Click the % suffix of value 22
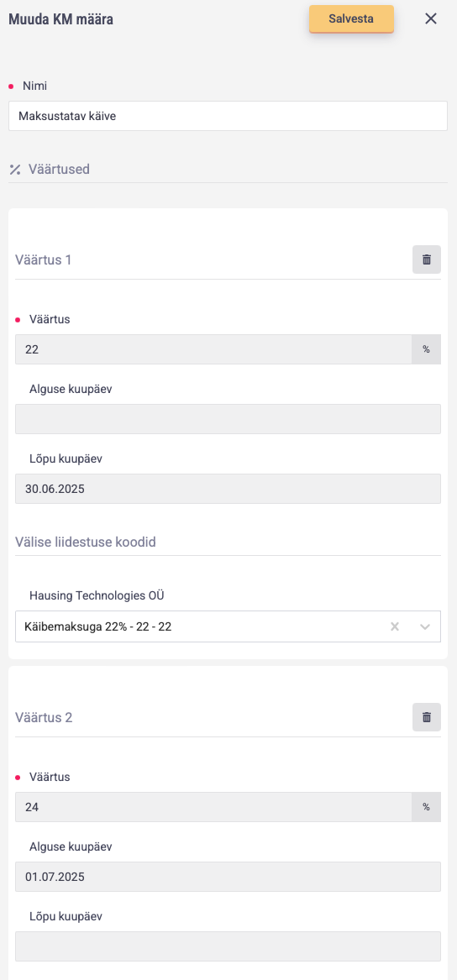 coord(427,349)
